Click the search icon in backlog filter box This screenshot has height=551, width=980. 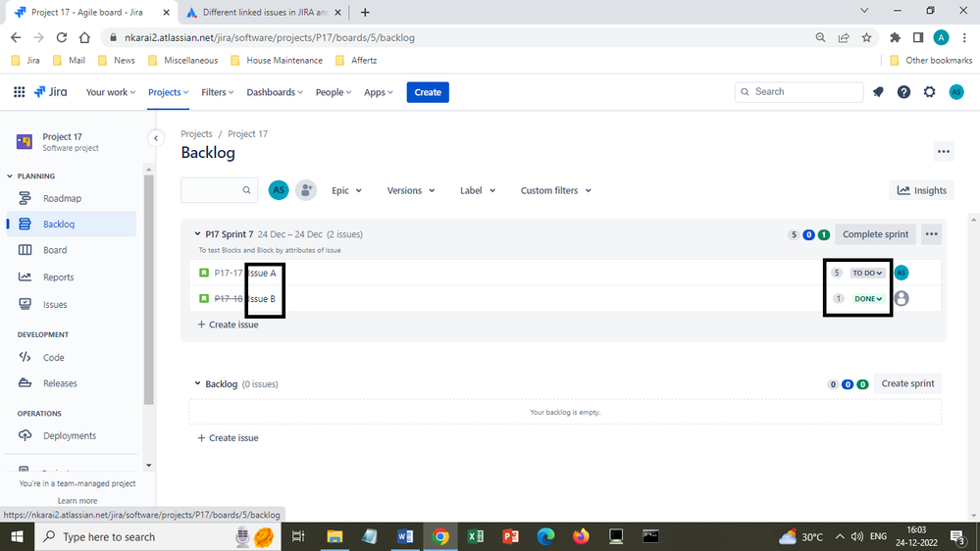(x=246, y=190)
